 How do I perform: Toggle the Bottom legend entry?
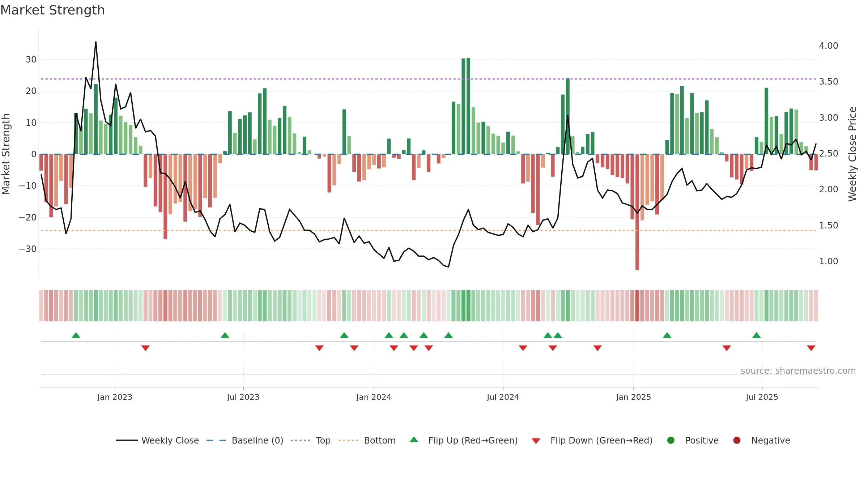pos(367,440)
